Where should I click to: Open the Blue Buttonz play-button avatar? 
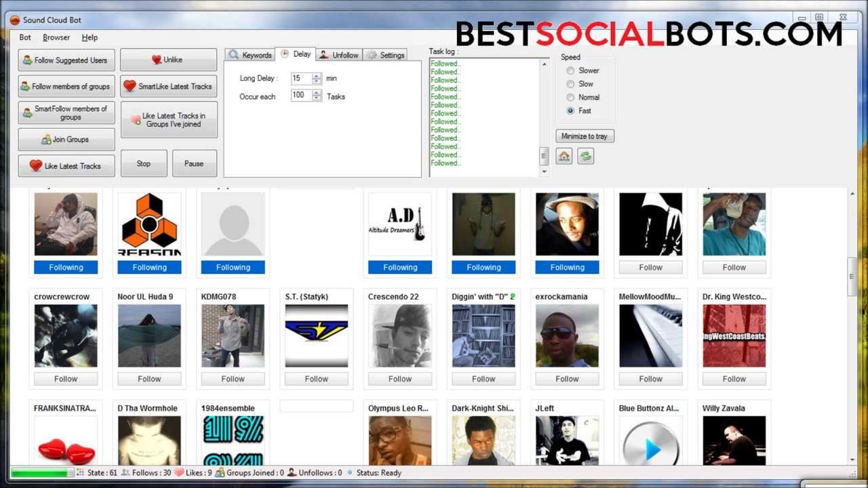650,441
